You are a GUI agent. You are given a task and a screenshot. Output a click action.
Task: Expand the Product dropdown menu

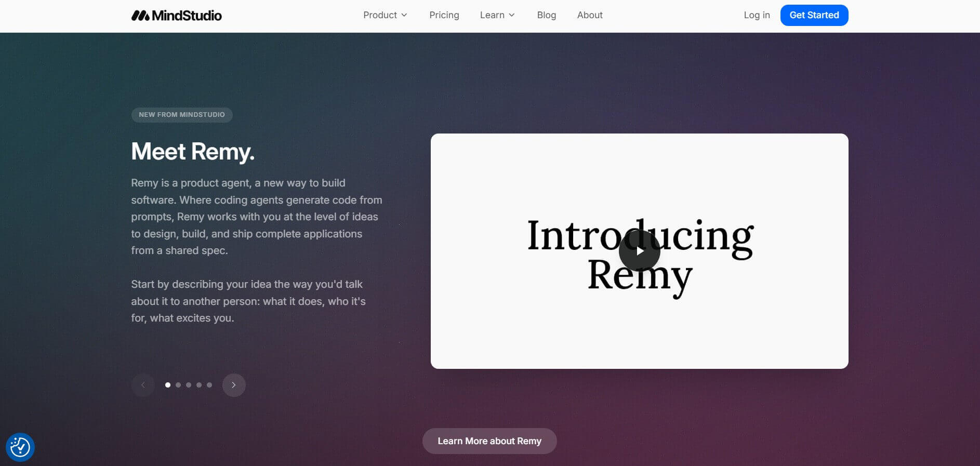385,15
